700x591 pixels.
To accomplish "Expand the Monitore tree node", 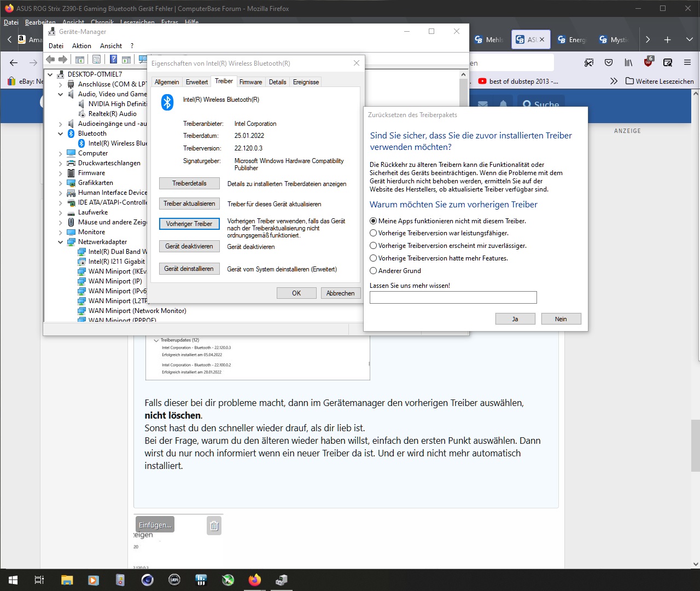I will tap(61, 232).
